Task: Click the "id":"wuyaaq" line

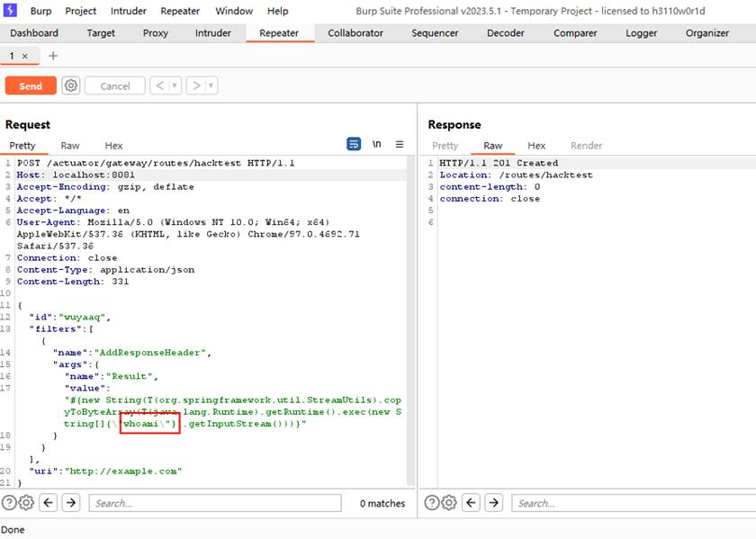Action: click(x=70, y=317)
